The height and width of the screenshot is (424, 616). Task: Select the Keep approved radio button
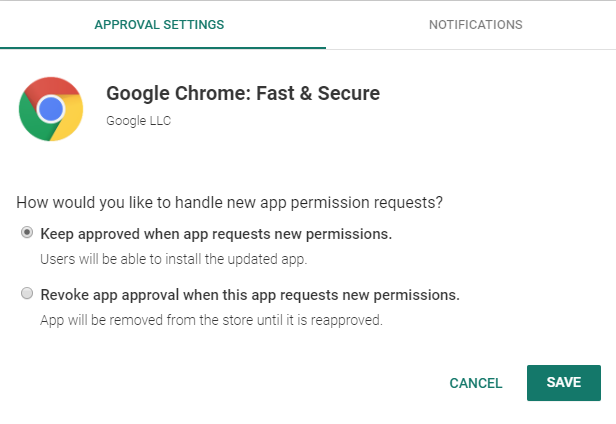[27, 233]
